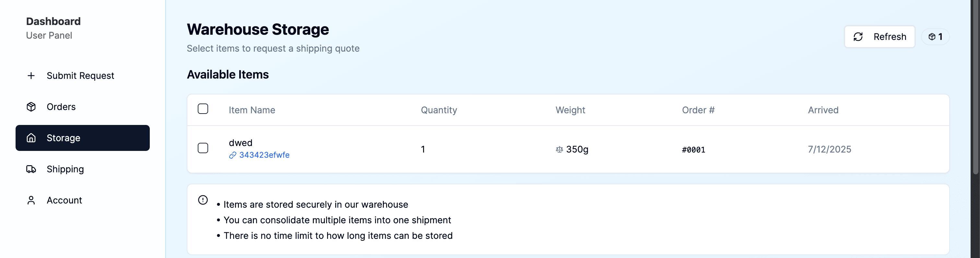Click the Refresh button

pos(879,37)
